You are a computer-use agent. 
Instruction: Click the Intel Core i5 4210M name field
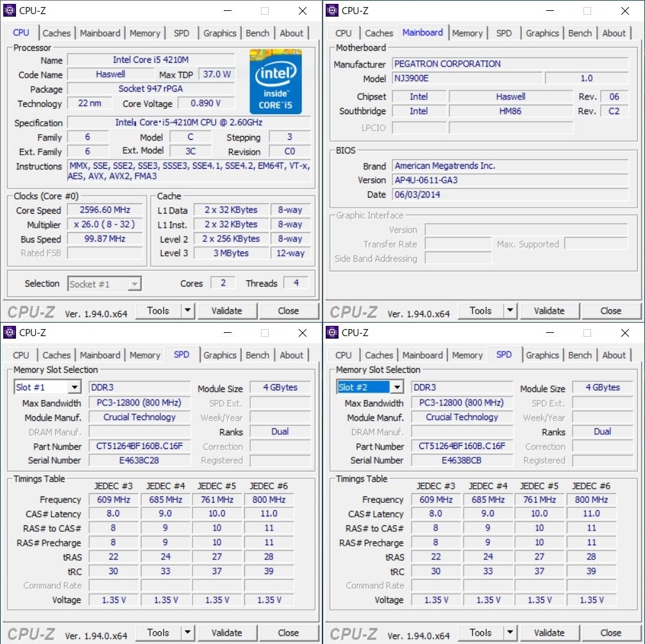pos(151,60)
